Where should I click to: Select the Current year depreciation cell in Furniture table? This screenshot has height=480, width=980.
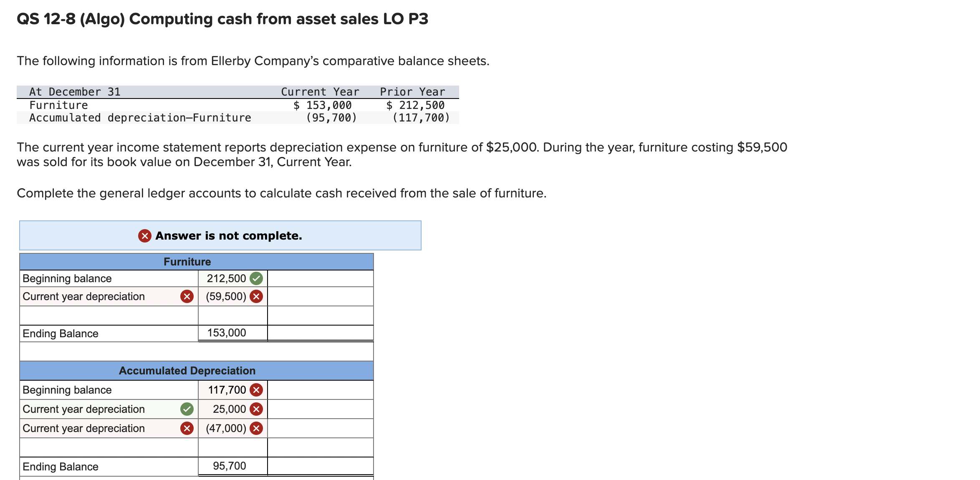tap(83, 296)
